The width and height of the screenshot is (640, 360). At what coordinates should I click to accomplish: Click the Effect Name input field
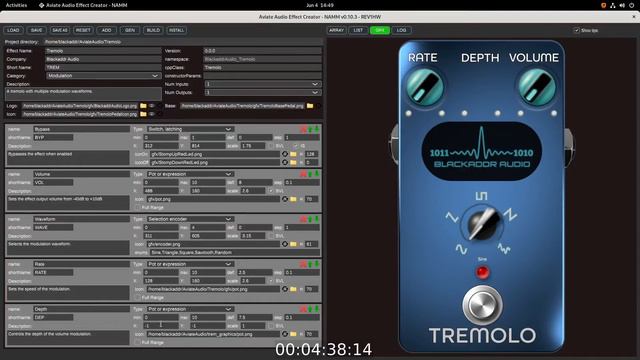[x=103, y=51]
